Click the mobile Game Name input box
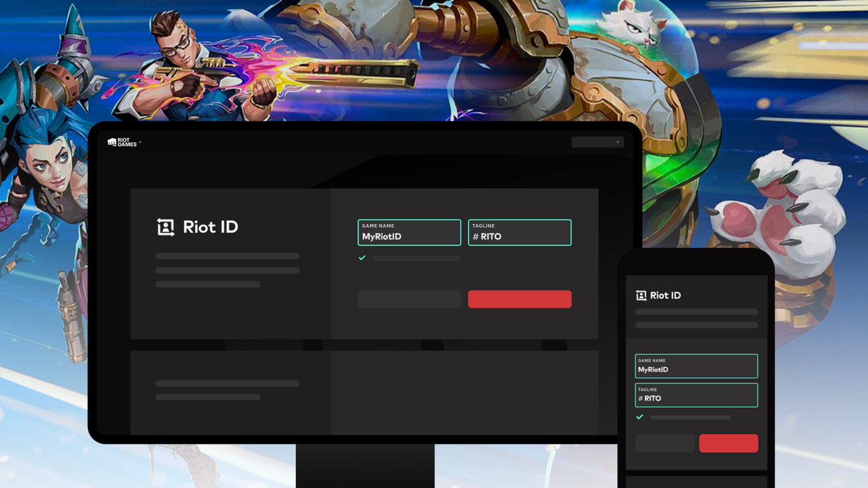 [x=696, y=366]
